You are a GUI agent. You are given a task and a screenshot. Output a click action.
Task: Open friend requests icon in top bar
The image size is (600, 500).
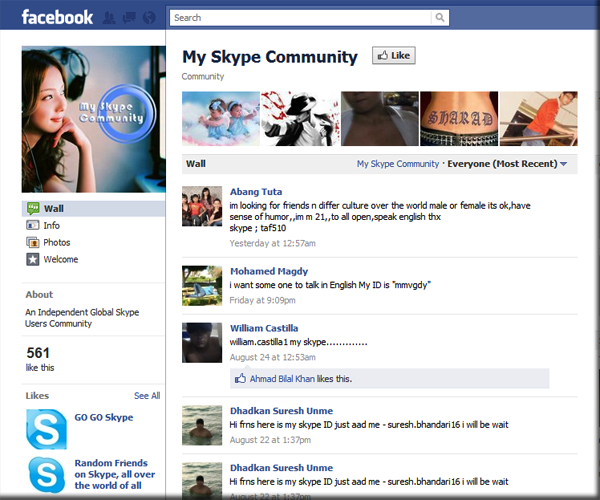click(x=109, y=18)
